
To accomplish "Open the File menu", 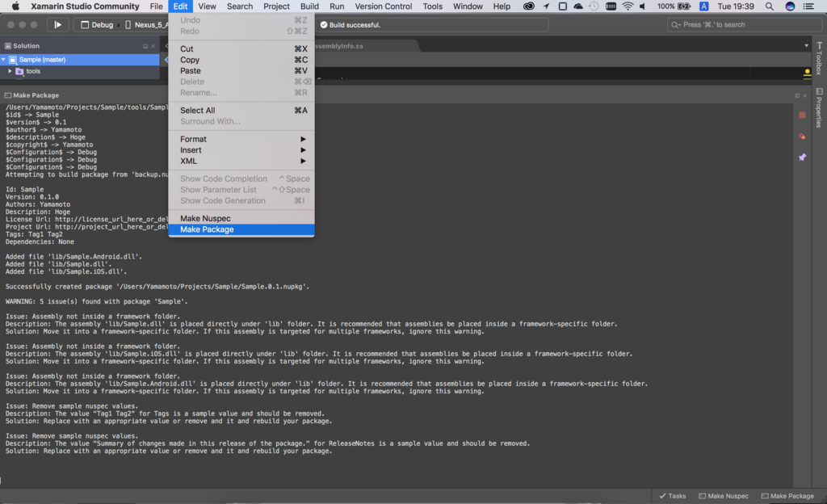I will (x=156, y=6).
